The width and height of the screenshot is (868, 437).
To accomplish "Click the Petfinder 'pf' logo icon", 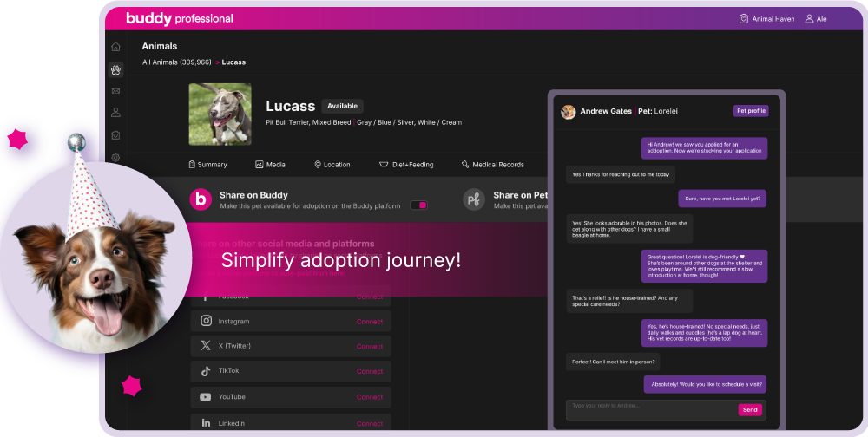I will 474,199.
